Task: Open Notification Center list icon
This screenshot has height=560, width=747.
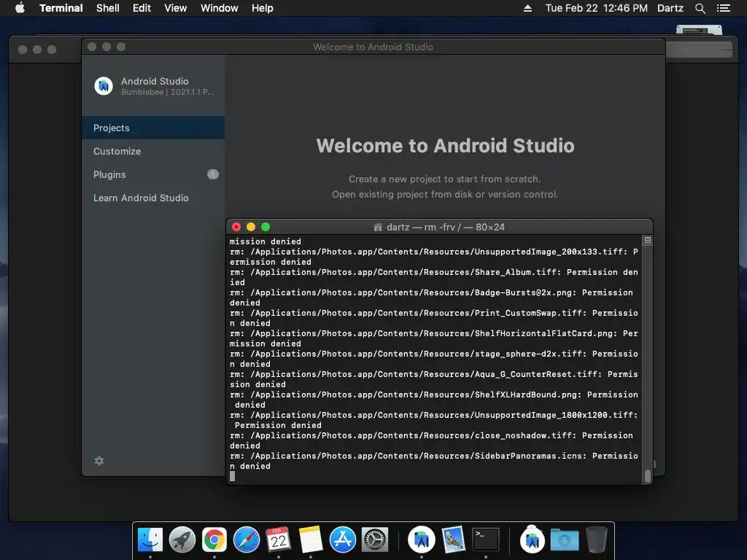Action: tap(723, 8)
